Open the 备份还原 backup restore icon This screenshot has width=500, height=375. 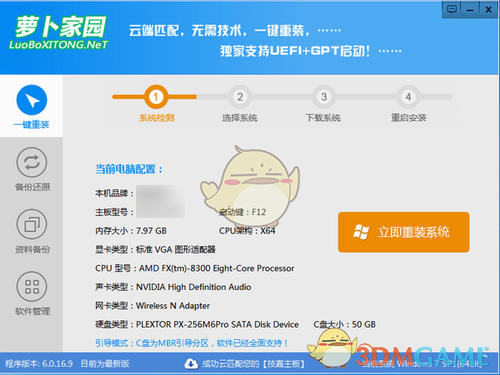(32, 162)
